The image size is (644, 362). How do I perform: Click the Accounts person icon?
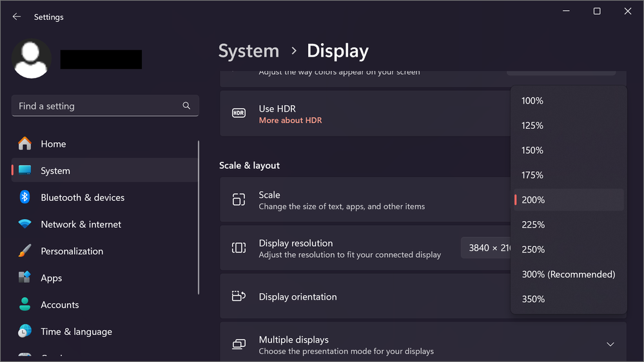[24, 305]
